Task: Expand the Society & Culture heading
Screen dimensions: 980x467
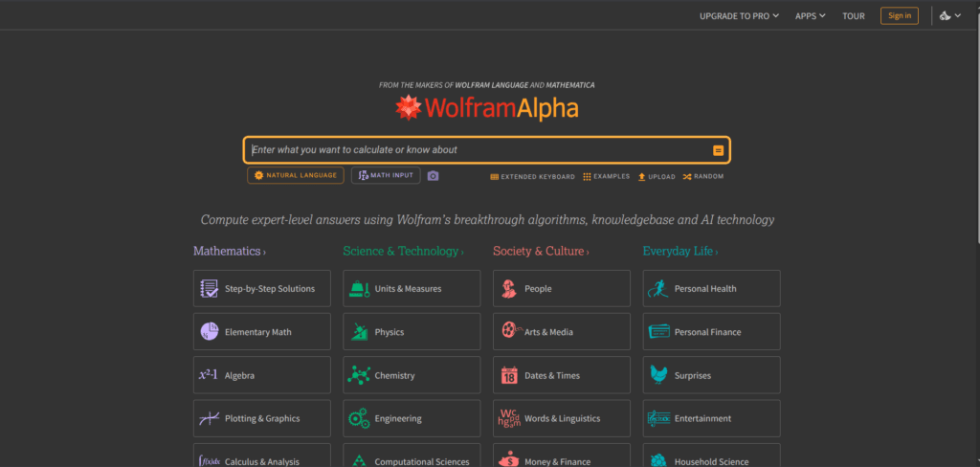Action: click(541, 252)
